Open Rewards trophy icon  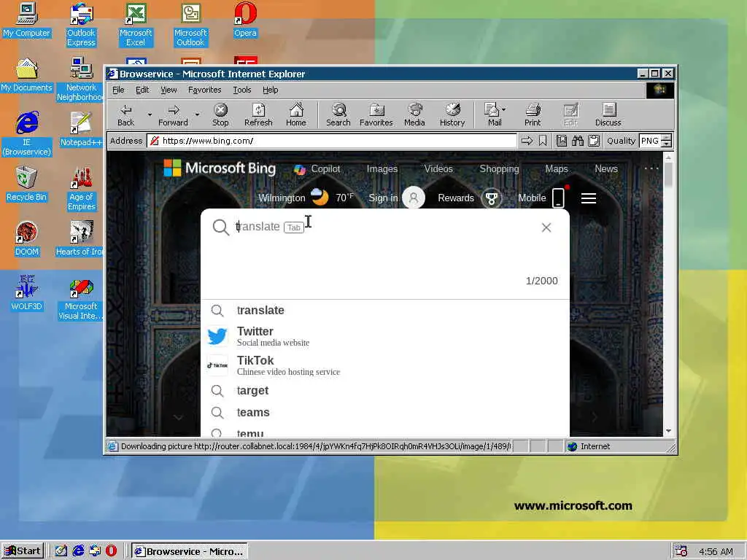(x=491, y=198)
